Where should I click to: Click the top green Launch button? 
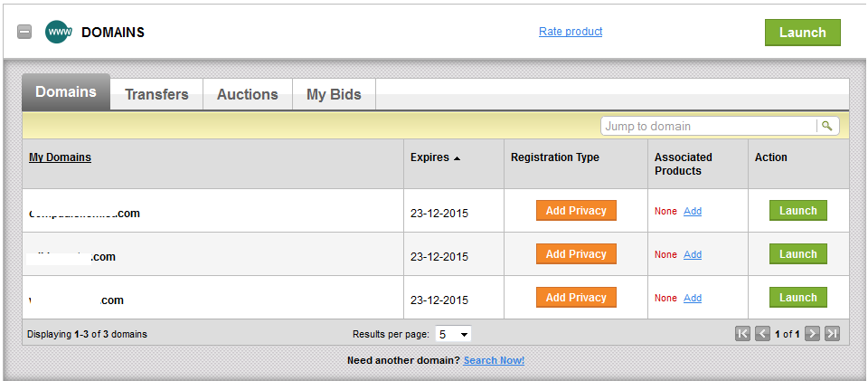point(802,33)
